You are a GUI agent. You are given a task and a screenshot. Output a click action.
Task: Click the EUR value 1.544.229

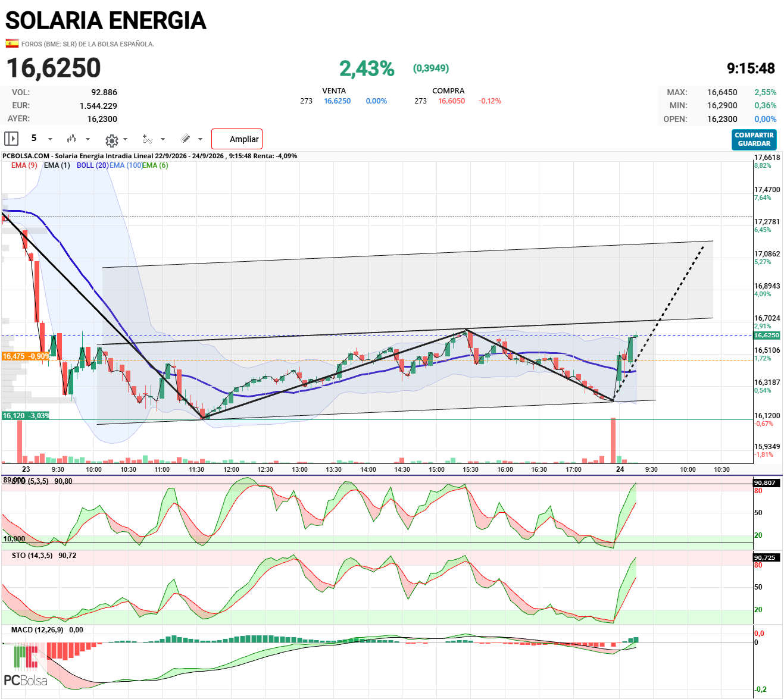pyautogui.click(x=98, y=106)
